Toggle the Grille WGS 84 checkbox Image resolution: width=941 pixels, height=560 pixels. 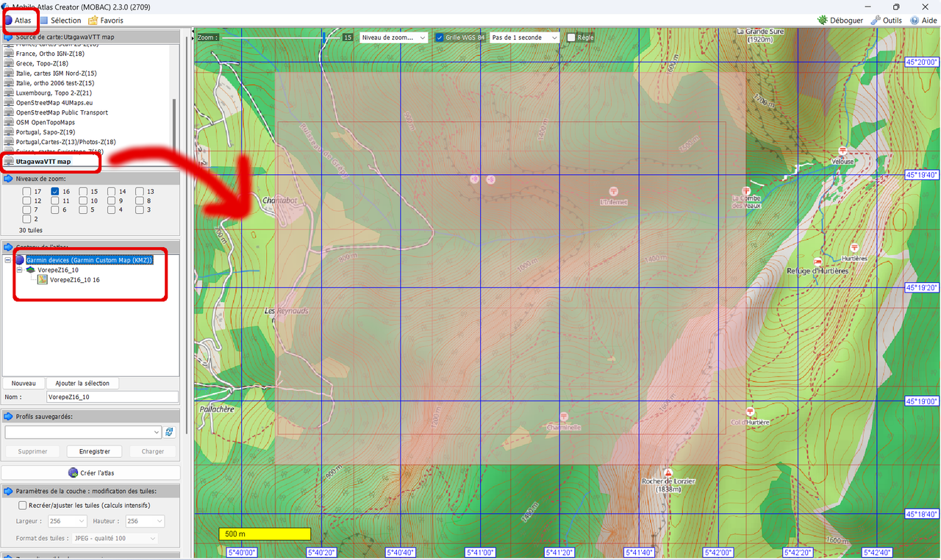440,37
